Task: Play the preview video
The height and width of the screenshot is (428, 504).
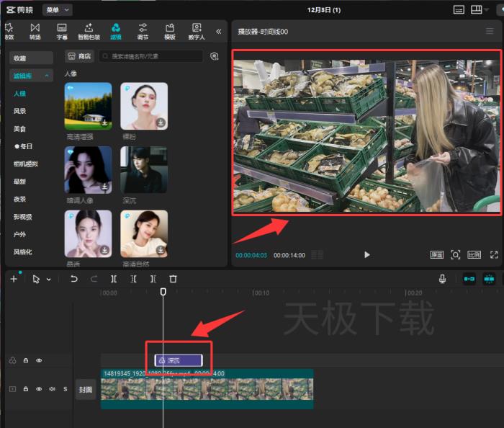Action: (367, 254)
